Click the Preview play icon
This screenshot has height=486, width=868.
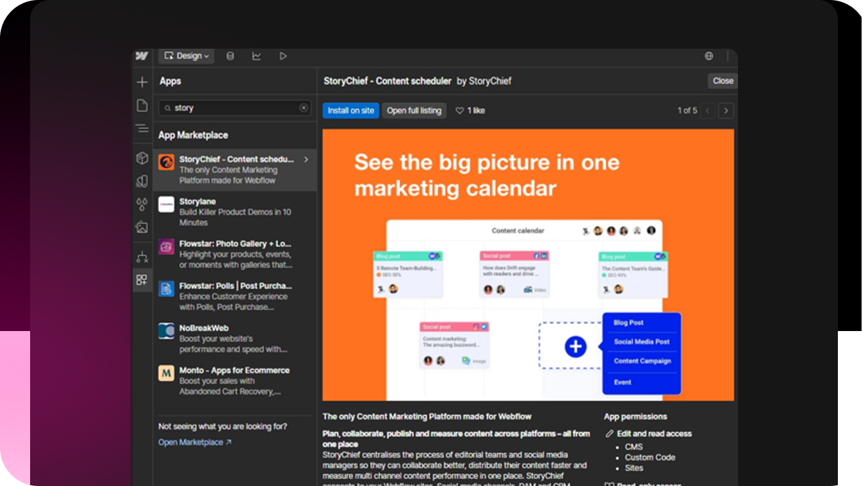pos(283,56)
